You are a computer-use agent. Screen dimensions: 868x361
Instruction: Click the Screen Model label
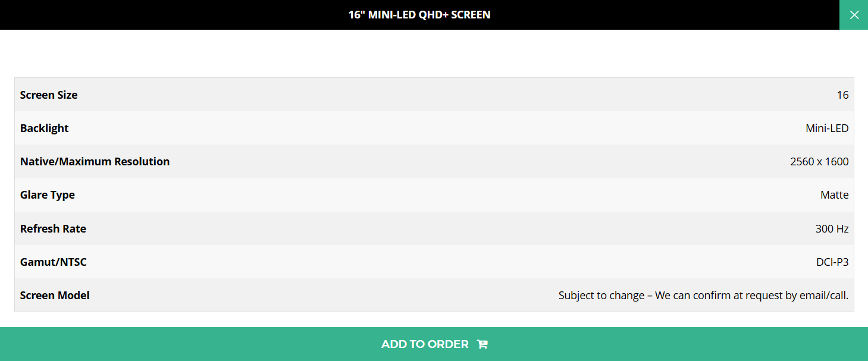[55, 295]
